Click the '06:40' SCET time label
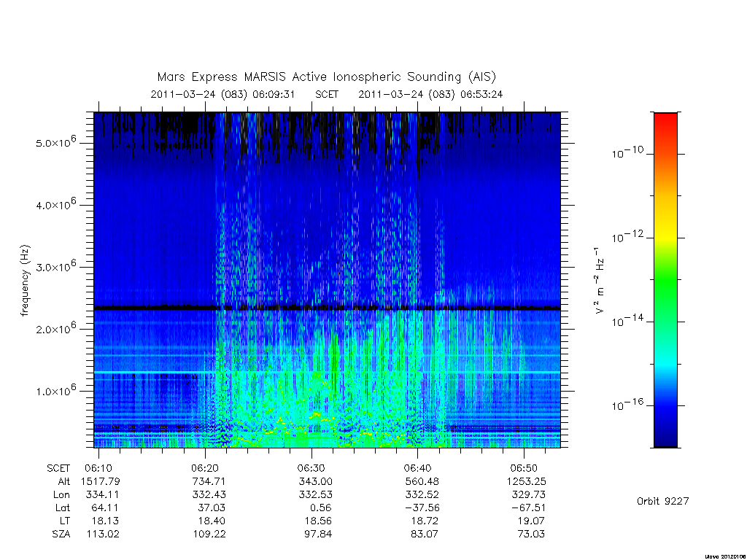 pos(418,469)
